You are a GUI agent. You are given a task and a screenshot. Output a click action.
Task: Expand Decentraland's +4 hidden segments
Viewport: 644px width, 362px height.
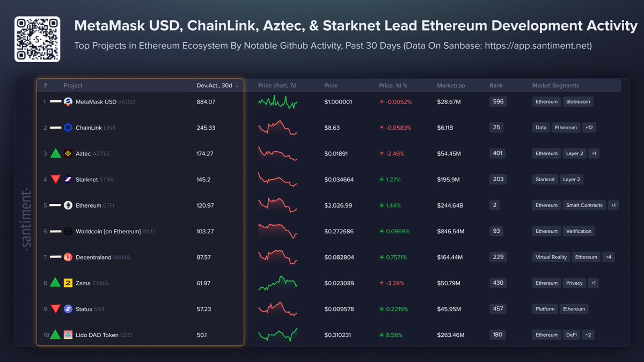(609, 257)
